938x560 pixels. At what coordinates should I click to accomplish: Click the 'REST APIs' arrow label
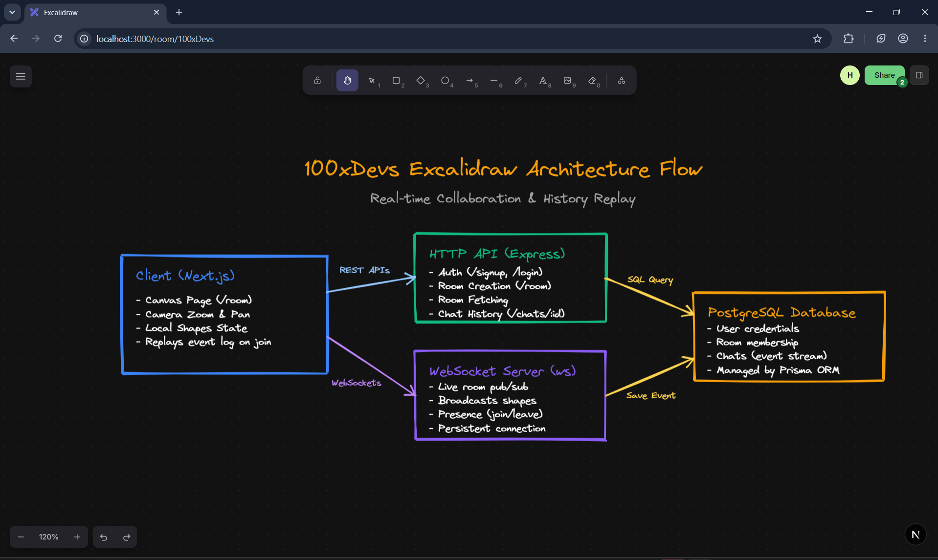365,270
